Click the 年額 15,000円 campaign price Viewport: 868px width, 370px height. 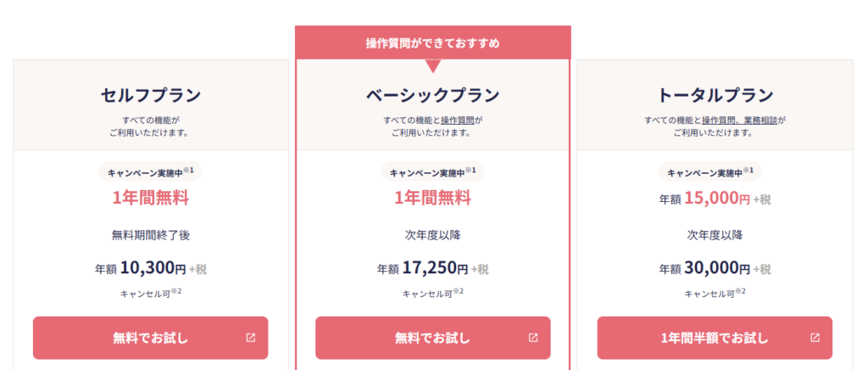click(715, 199)
